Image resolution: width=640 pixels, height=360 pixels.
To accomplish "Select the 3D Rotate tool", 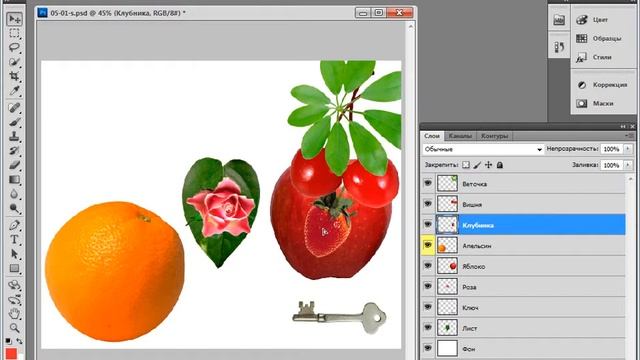I will click(x=14, y=285).
